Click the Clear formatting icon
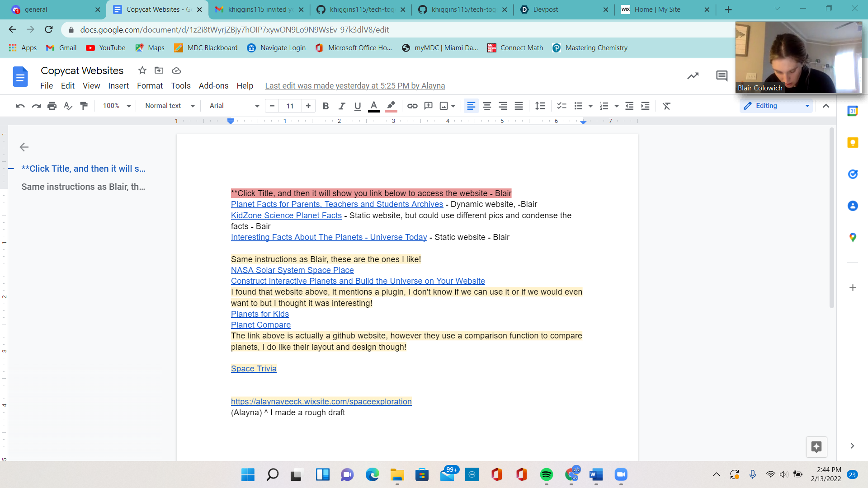Viewport: 868px width, 488px height. 666,106
